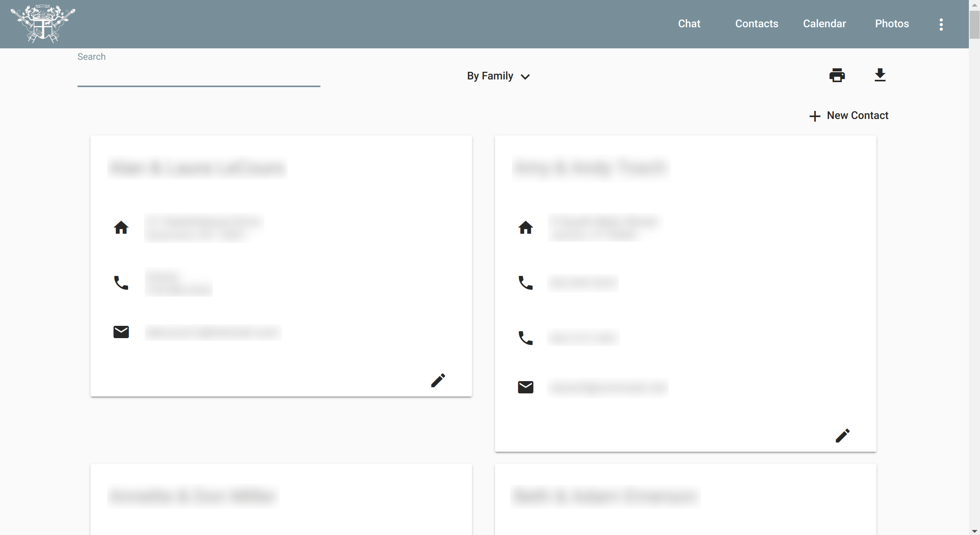This screenshot has height=535, width=980.
Task: Edit the first contact card with pencil
Action: pyautogui.click(x=438, y=380)
